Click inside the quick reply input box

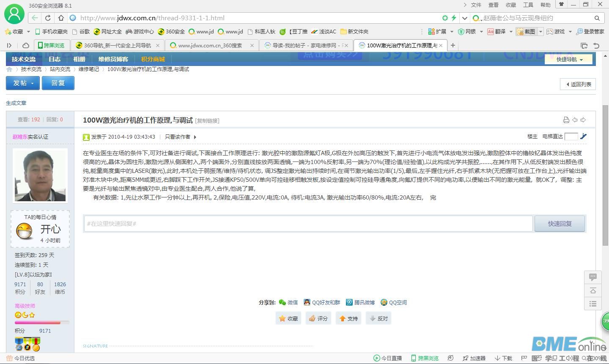pos(296,224)
